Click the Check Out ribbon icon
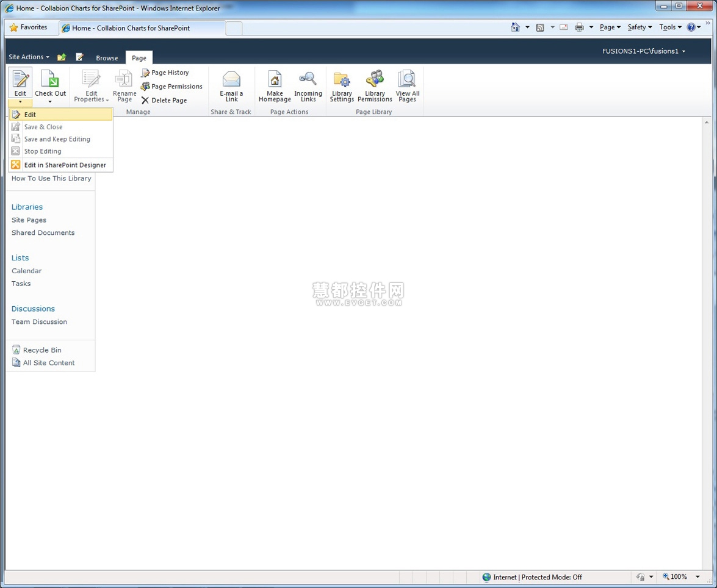The height and width of the screenshot is (588, 717). click(50, 79)
